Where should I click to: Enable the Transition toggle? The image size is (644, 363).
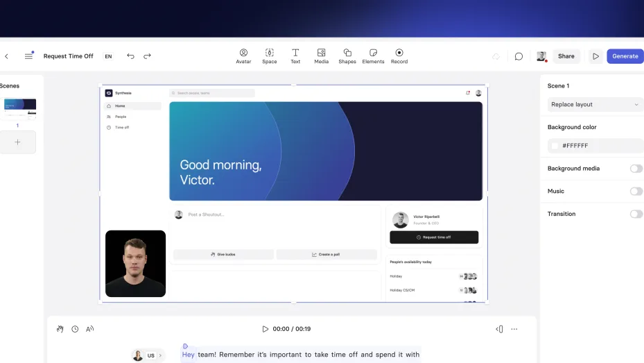point(636,214)
